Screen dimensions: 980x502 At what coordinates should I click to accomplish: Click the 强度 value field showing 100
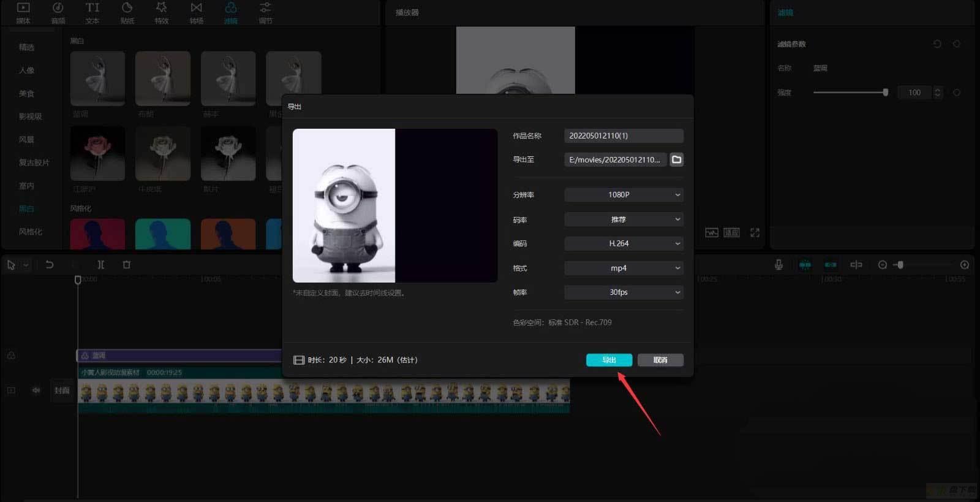pos(915,93)
